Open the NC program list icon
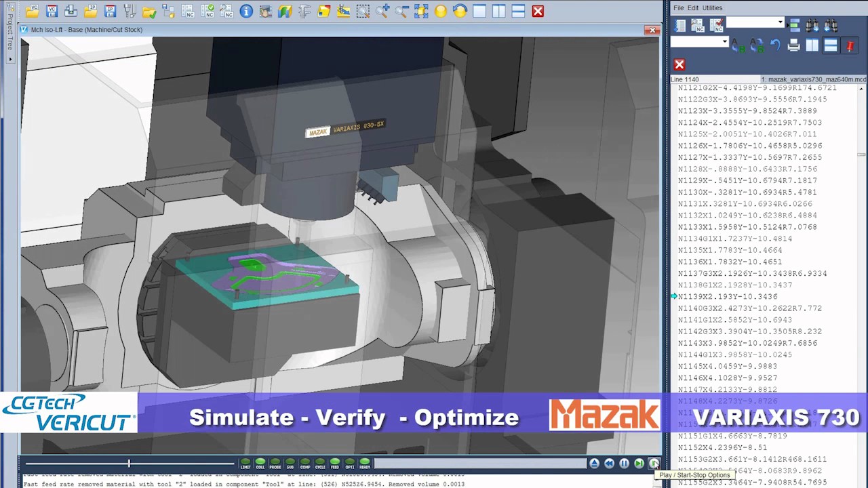The width and height of the screenshot is (868, 488). pos(188,11)
